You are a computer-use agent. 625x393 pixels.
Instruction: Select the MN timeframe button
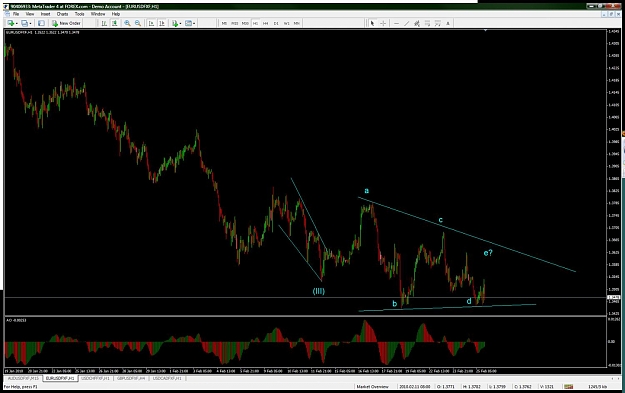pos(297,23)
